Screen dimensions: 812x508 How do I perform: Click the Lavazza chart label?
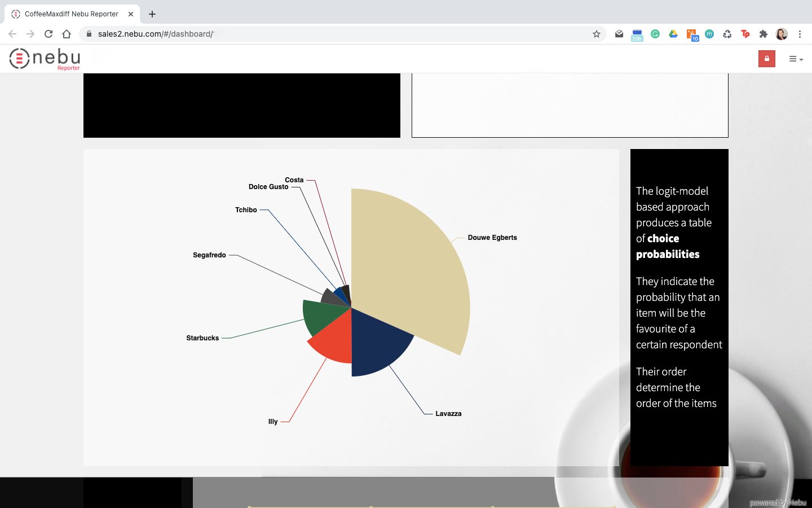[x=448, y=414]
